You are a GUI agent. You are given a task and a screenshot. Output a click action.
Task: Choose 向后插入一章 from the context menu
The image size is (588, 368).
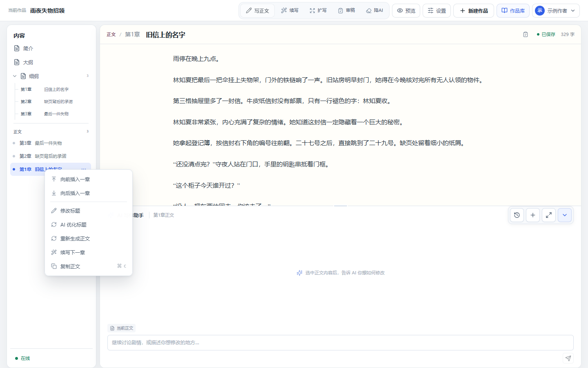89,193
